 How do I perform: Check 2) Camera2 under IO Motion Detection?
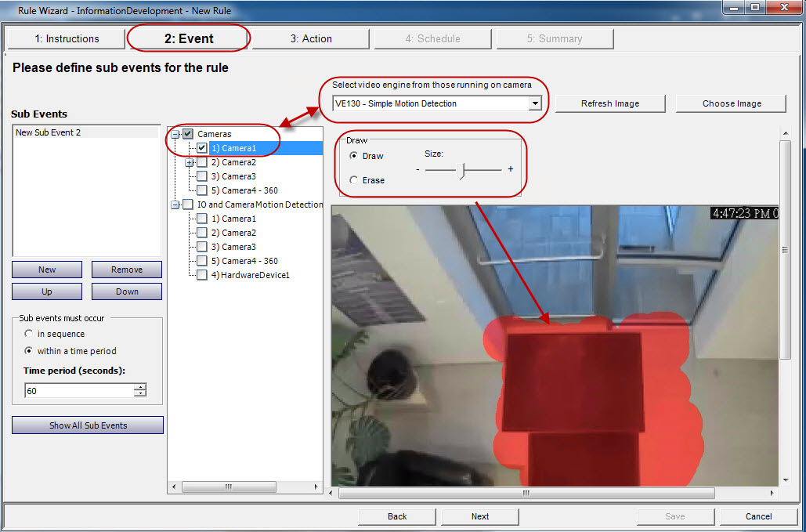(202, 233)
